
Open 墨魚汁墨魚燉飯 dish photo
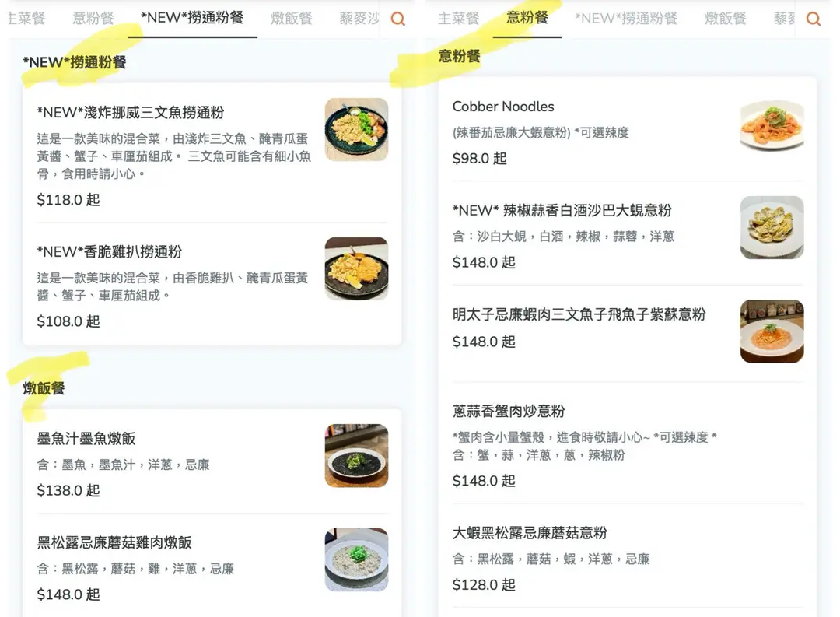click(356, 455)
